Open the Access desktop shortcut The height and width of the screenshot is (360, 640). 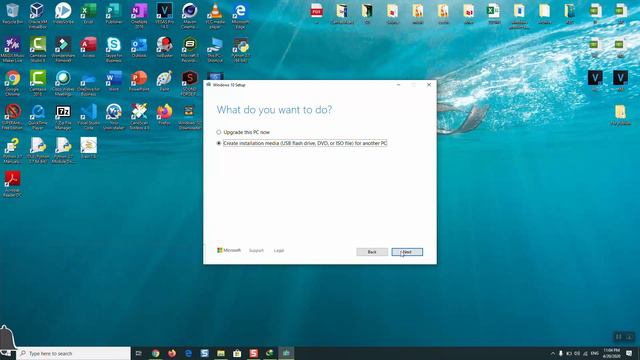[x=88, y=47]
